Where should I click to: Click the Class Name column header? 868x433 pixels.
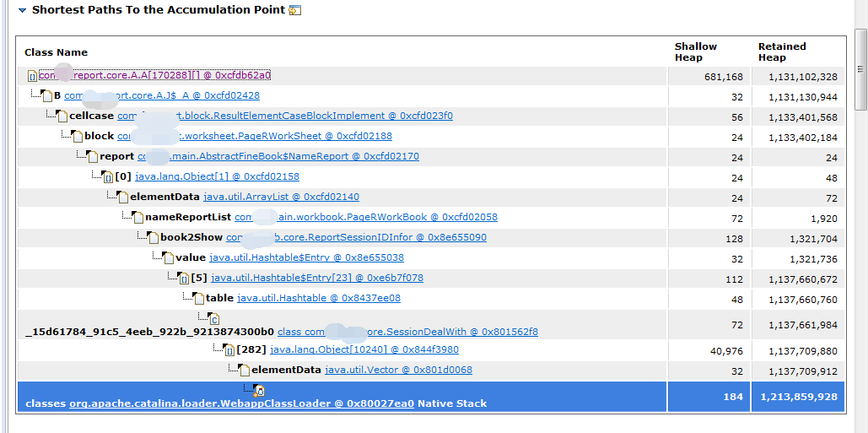pos(56,52)
